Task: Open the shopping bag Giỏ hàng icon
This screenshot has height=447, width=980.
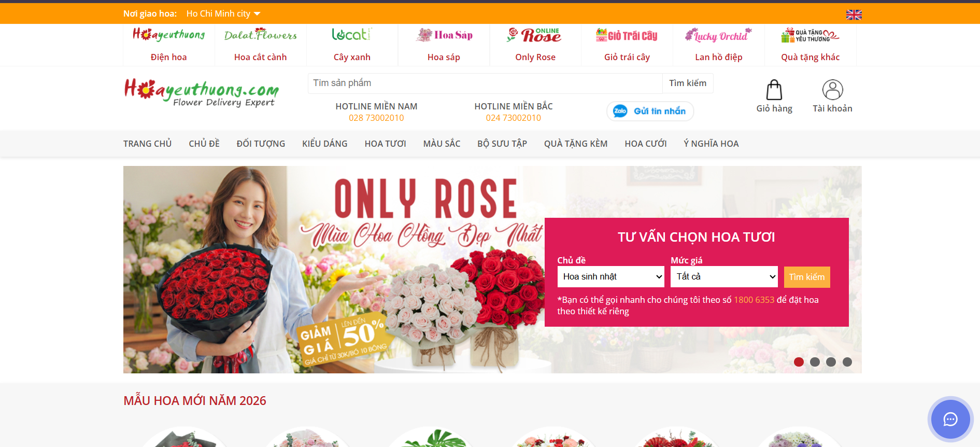Action: point(774,90)
